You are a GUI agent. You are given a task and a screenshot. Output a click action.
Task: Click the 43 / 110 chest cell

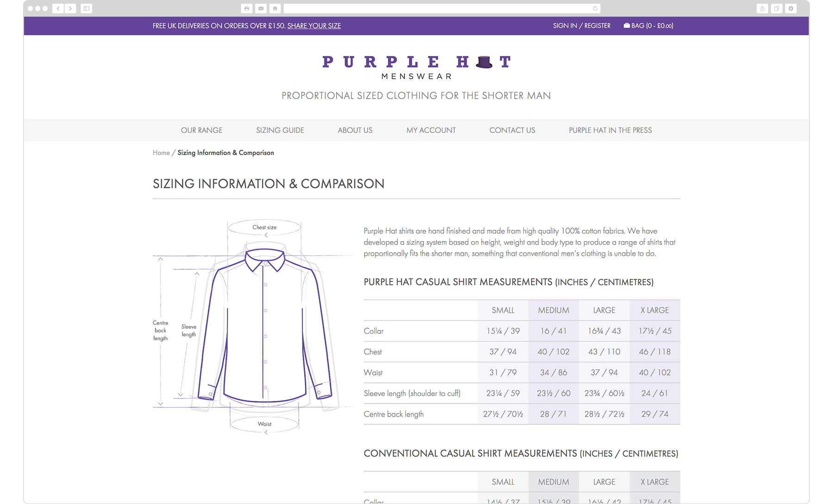(x=604, y=352)
